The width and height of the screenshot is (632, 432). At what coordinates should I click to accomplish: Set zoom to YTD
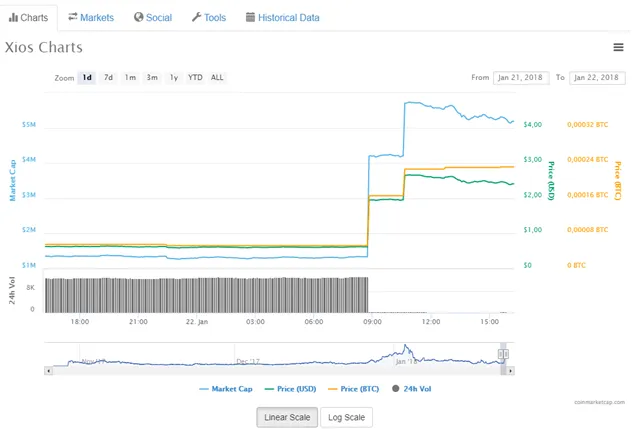[195, 77]
